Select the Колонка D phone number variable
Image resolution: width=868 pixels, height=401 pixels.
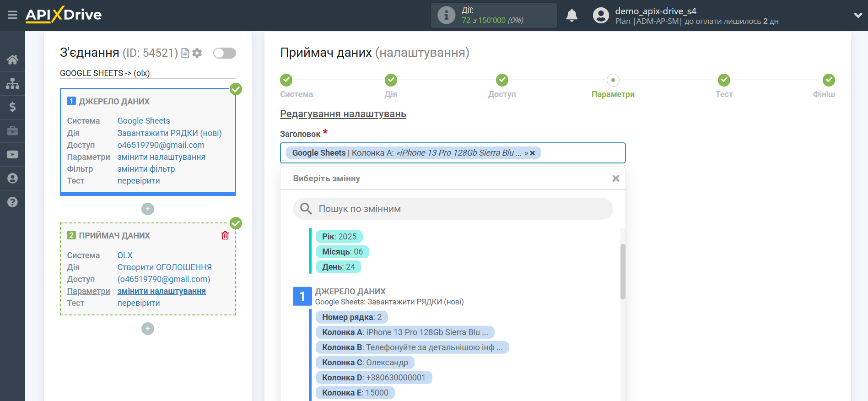[374, 378]
